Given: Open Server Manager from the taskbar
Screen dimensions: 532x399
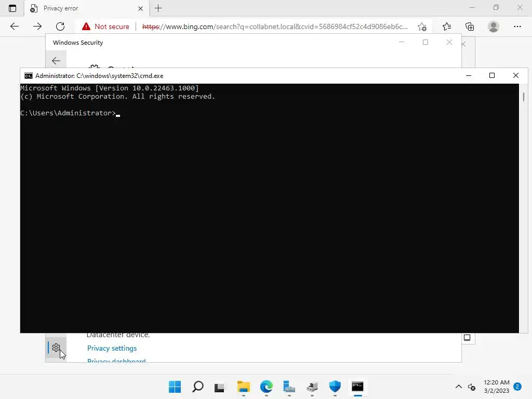Looking at the screenshot, I should [289, 387].
